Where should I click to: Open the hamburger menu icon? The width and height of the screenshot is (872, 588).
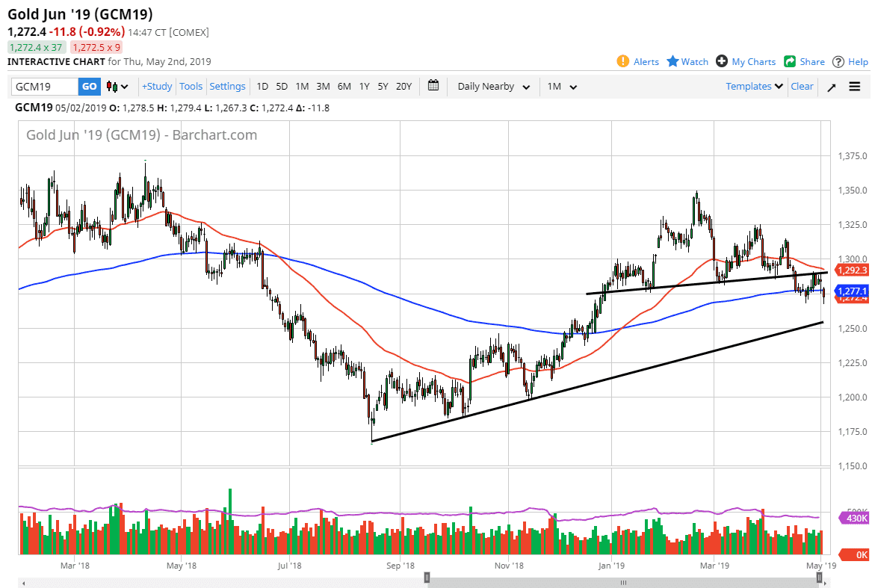pos(855,86)
